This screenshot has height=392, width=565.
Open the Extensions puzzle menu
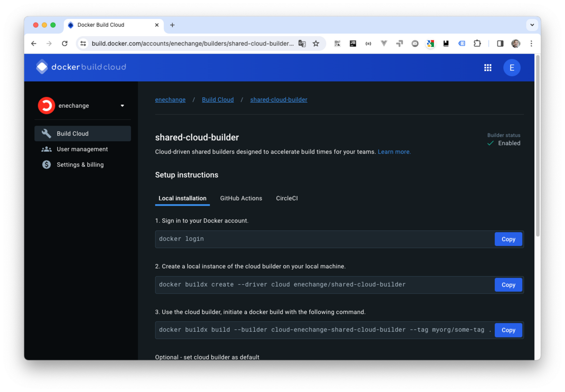[477, 43]
